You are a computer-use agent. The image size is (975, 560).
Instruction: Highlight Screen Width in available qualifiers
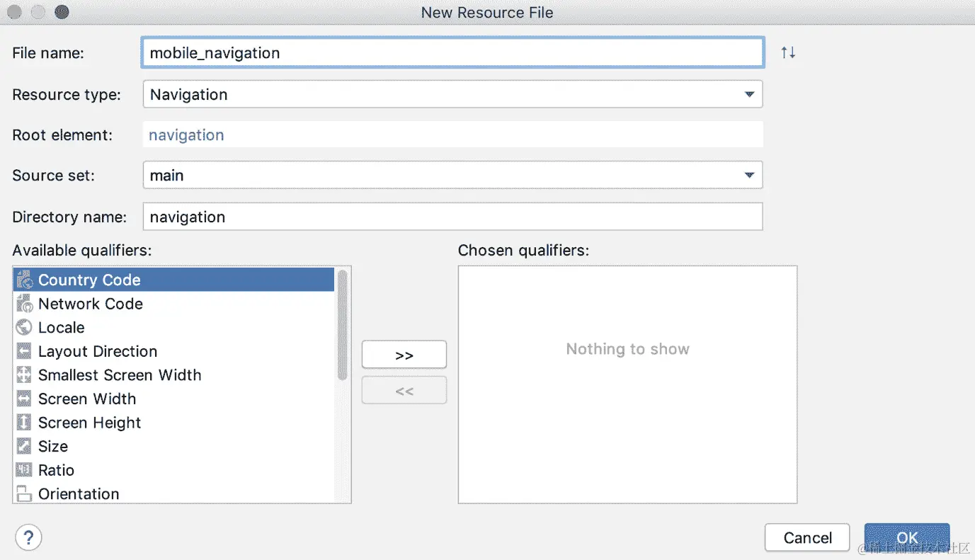tap(86, 399)
